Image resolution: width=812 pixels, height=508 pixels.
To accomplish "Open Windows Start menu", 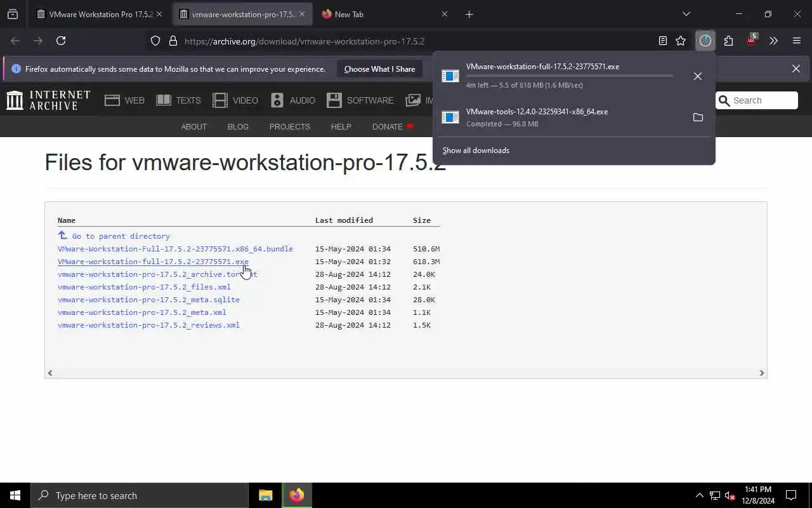I will tap(15, 495).
